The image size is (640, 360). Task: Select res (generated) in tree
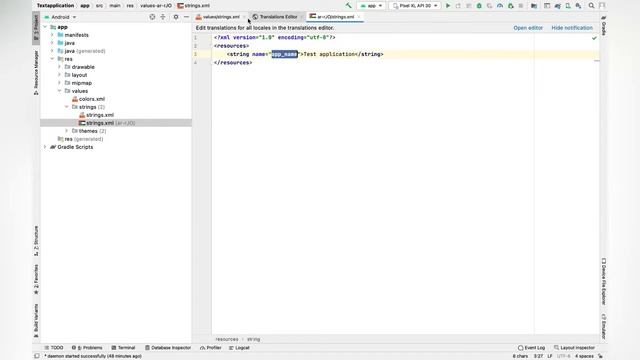80,139
